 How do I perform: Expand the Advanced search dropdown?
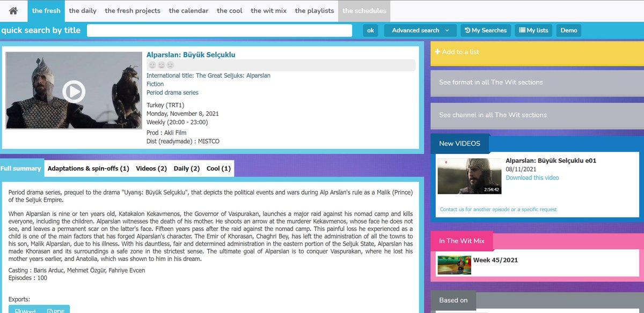click(x=420, y=31)
